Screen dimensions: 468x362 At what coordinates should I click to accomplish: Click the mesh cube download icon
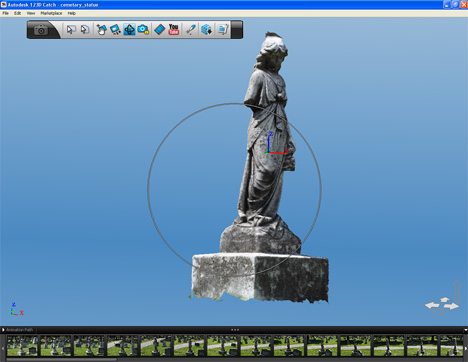[206, 29]
